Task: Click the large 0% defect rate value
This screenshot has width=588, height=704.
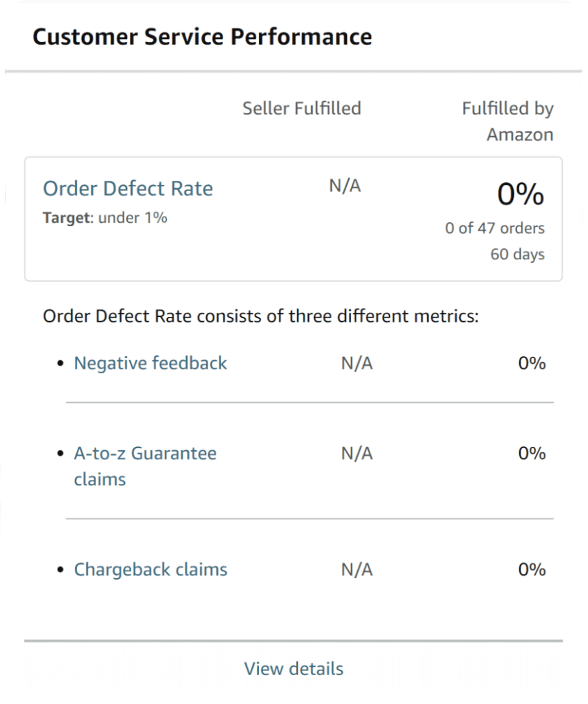Action: (521, 196)
